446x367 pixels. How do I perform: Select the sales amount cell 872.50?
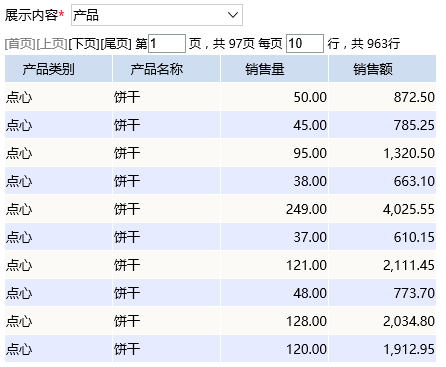pyautogui.click(x=382, y=97)
